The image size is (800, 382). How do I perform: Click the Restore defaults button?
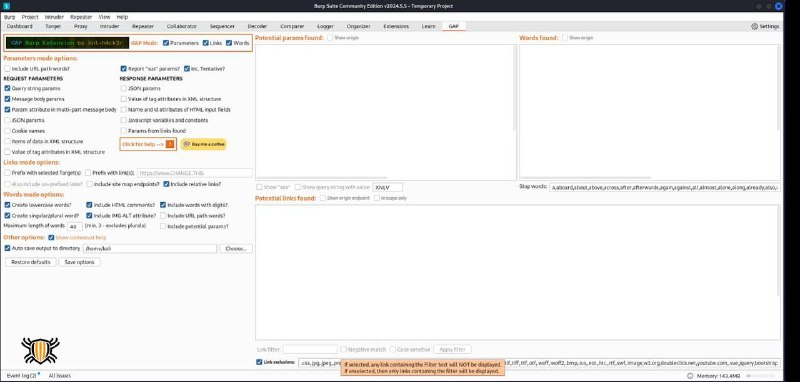point(31,262)
